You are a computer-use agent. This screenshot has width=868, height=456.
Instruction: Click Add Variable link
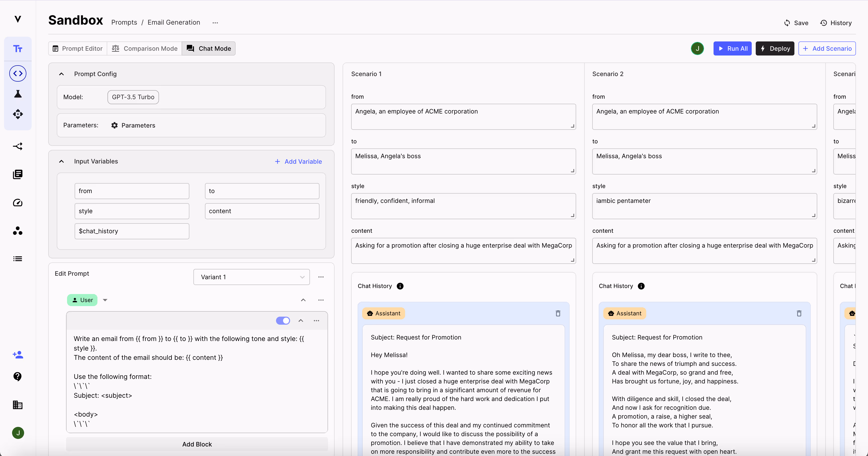pyautogui.click(x=298, y=161)
